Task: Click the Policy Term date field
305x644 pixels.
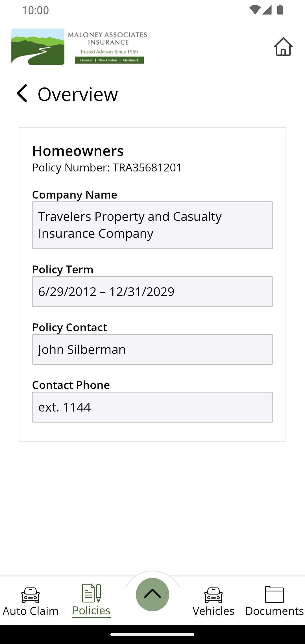Action: point(152,291)
